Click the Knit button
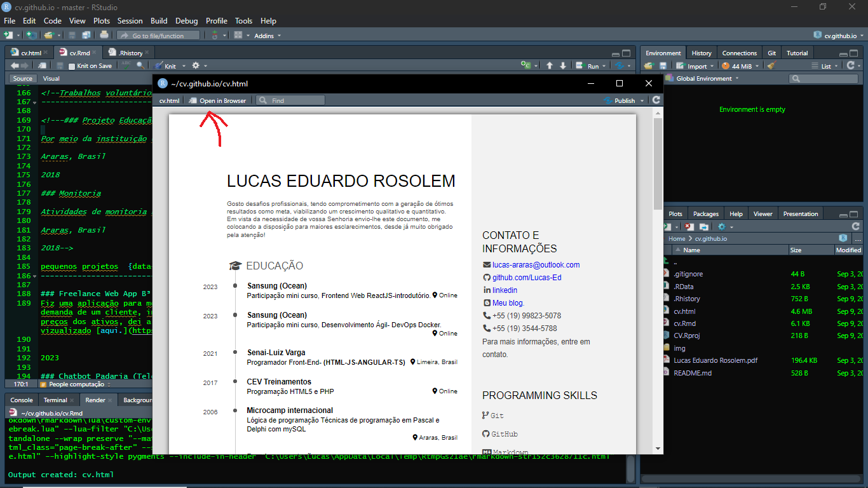This screenshot has height=488, width=868. pyautogui.click(x=165, y=66)
